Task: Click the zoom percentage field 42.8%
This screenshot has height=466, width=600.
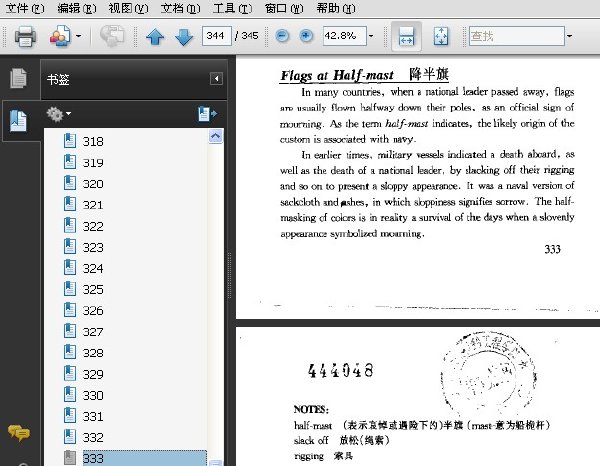Action: tap(344, 36)
